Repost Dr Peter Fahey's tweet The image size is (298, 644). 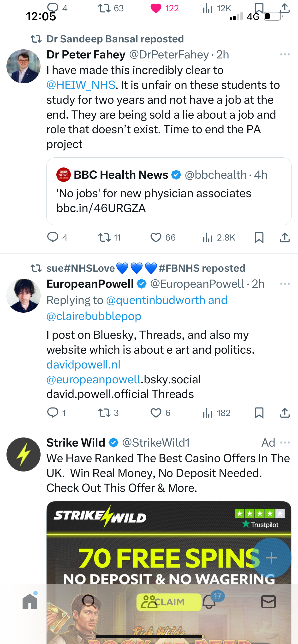pos(104,237)
